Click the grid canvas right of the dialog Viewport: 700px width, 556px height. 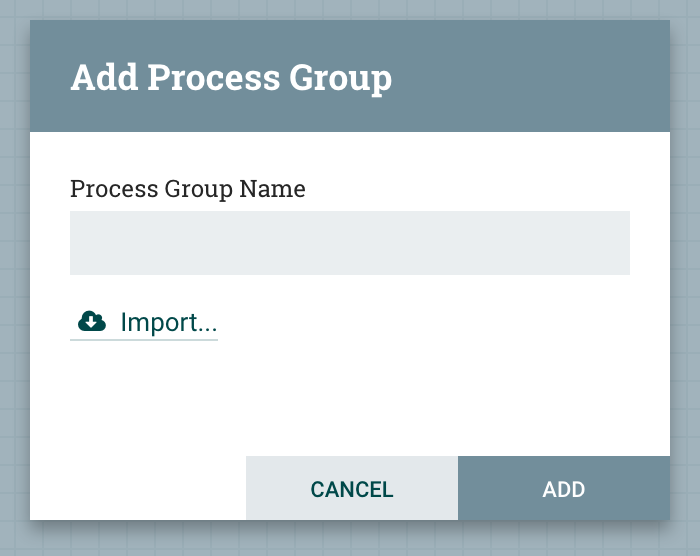tap(685, 278)
